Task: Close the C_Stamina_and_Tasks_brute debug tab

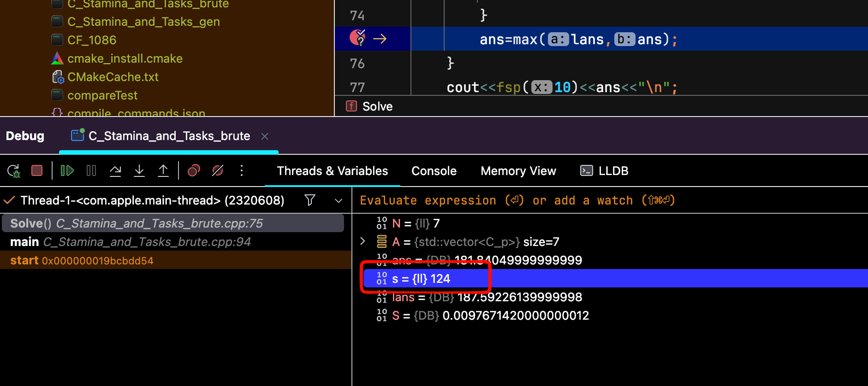Action: 265,136
